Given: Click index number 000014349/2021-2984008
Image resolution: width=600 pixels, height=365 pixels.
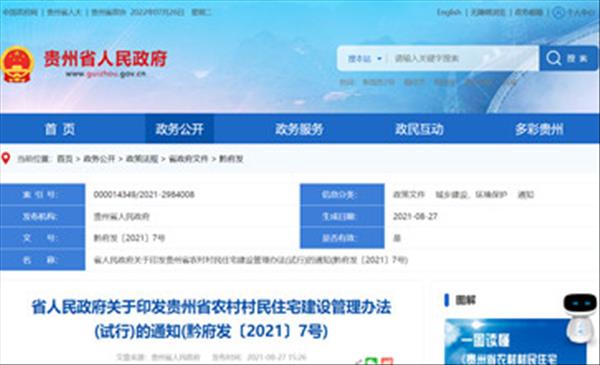Looking at the screenshot, I should [x=144, y=194].
